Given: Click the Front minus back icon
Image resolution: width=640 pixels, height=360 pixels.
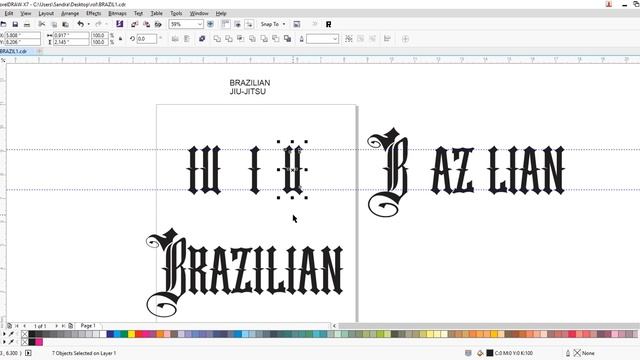Looking at the screenshot, I should coord(264,39).
